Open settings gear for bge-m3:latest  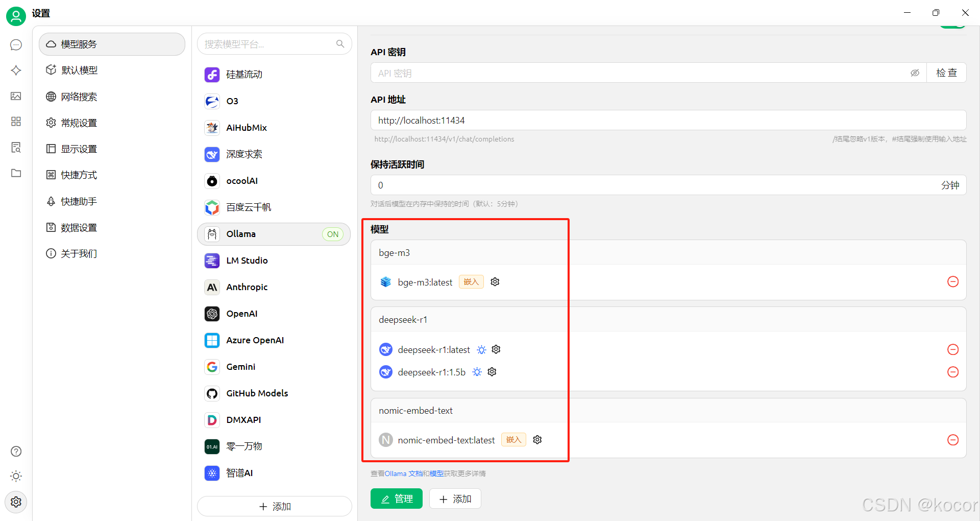pos(495,282)
